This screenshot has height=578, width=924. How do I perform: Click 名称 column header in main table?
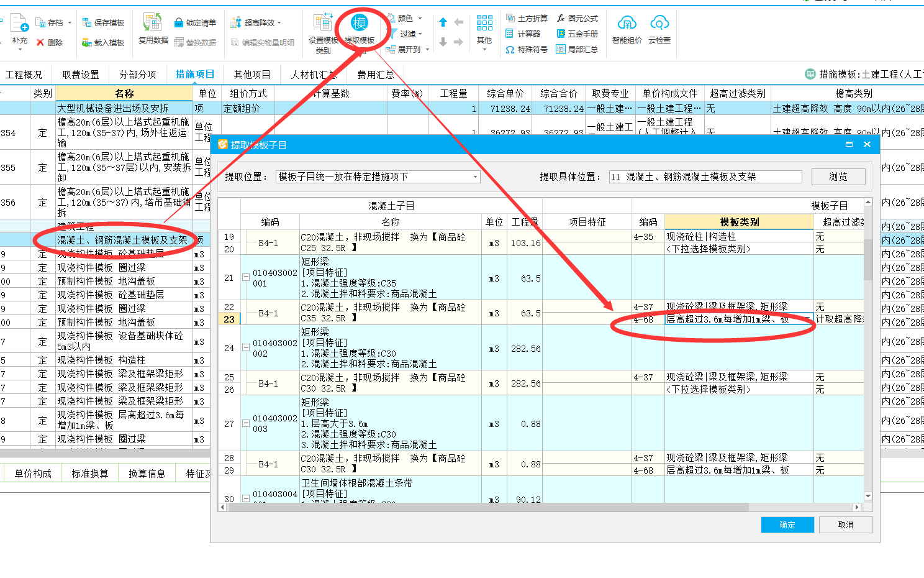(124, 93)
